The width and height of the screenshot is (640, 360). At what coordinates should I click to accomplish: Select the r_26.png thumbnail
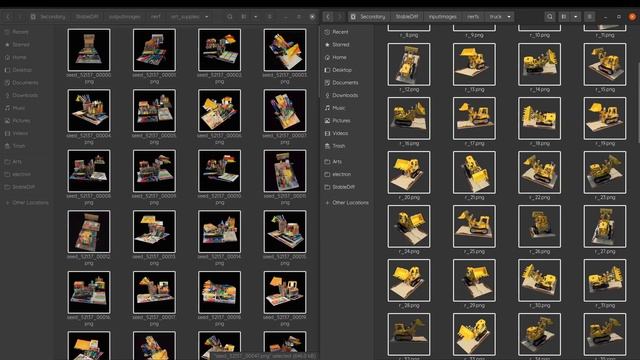click(539, 227)
